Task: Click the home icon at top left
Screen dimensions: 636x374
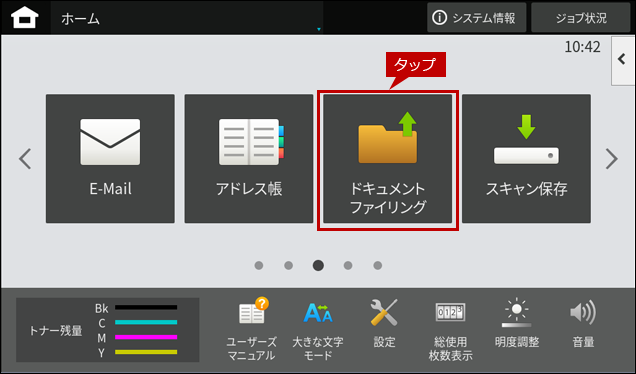Action: pyautogui.click(x=25, y=18)
